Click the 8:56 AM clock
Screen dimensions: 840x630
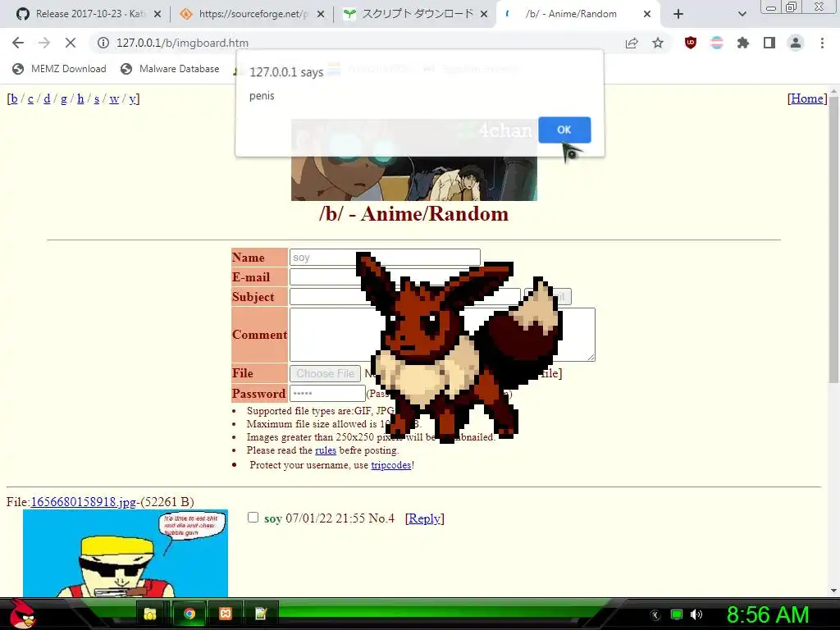[x=768, y=614]
